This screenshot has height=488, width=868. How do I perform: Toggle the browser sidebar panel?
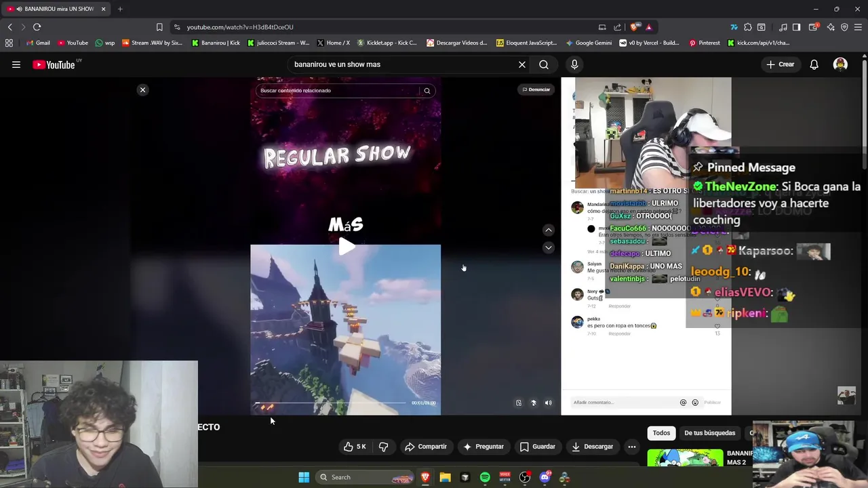pos(797,27)
